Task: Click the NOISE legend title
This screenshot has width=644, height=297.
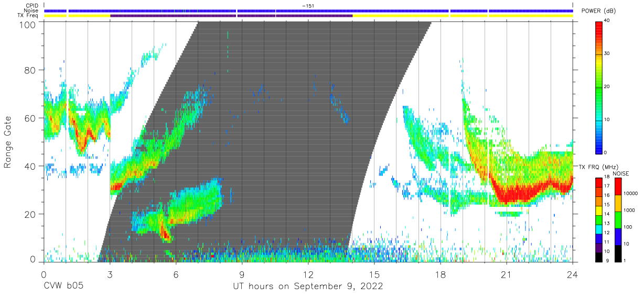Action: tap(621, 173)
